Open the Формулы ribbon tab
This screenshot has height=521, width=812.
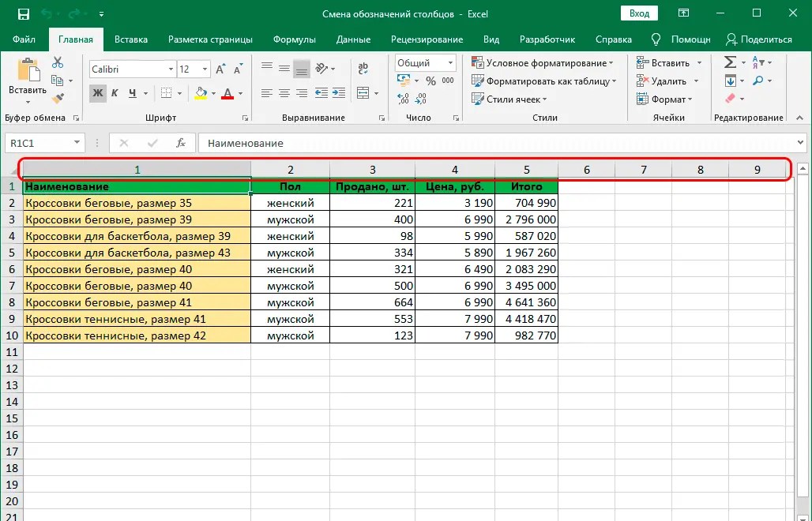click(294, 39)
